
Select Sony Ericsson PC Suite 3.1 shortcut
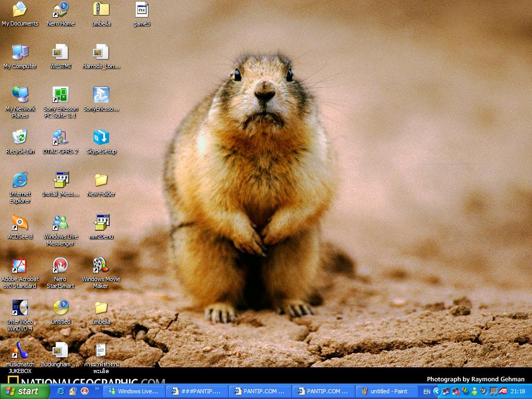(x=60, y=102)
